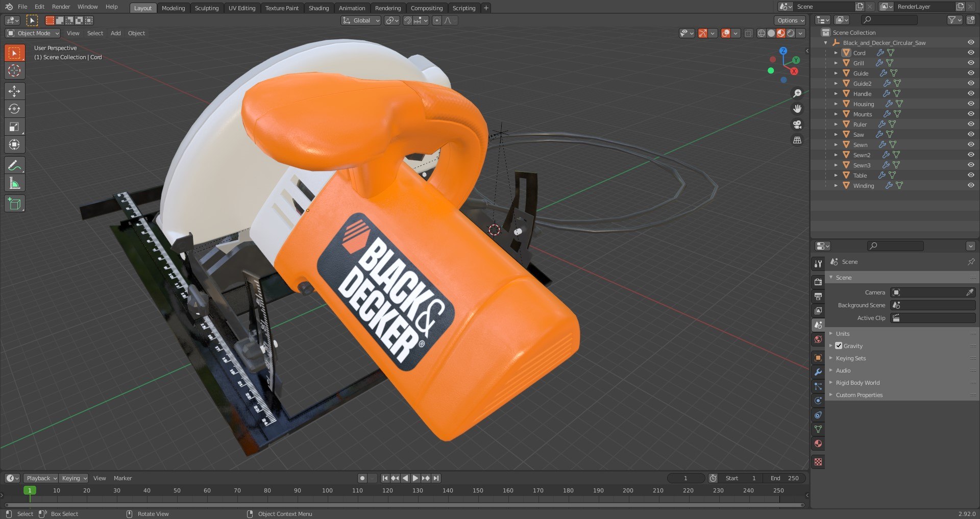The image size is (980, 519).
Task: Open the Render menu
Action: pyautogui.click(x=61, y=7)
